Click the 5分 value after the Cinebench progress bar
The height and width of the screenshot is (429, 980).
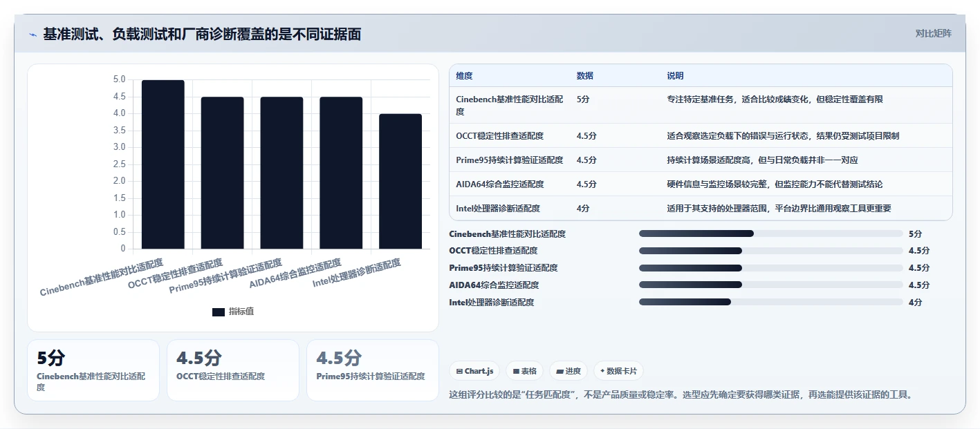915,234
